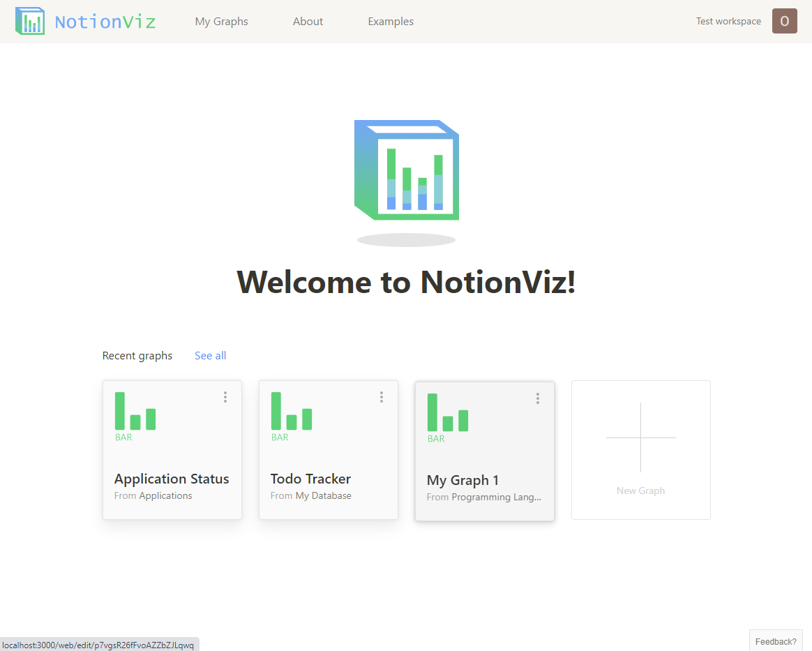Open the options menu for My Graph 1

[x=538, y=398]
